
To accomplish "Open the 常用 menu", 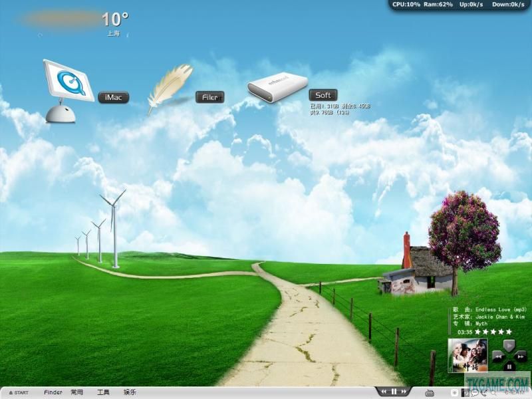I will click(77, 392).
